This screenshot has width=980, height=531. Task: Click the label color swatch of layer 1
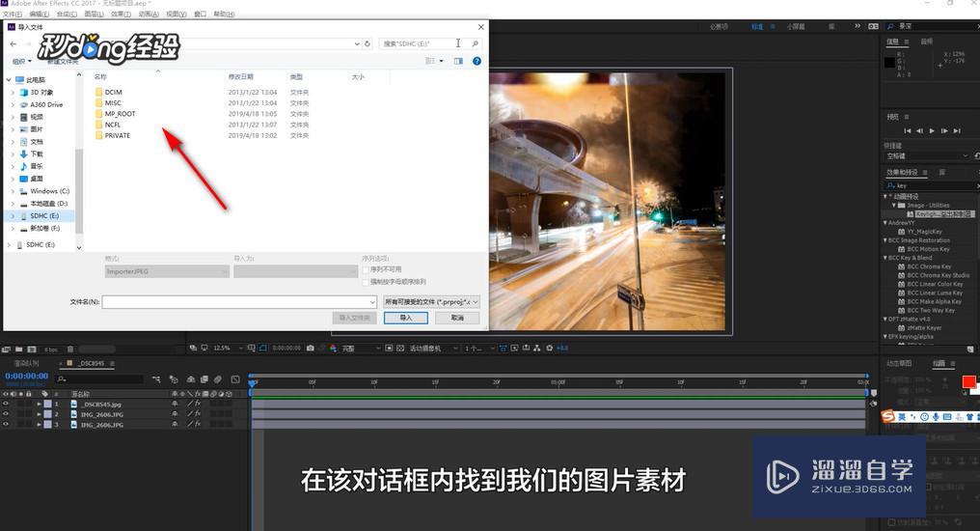[47, 404]
